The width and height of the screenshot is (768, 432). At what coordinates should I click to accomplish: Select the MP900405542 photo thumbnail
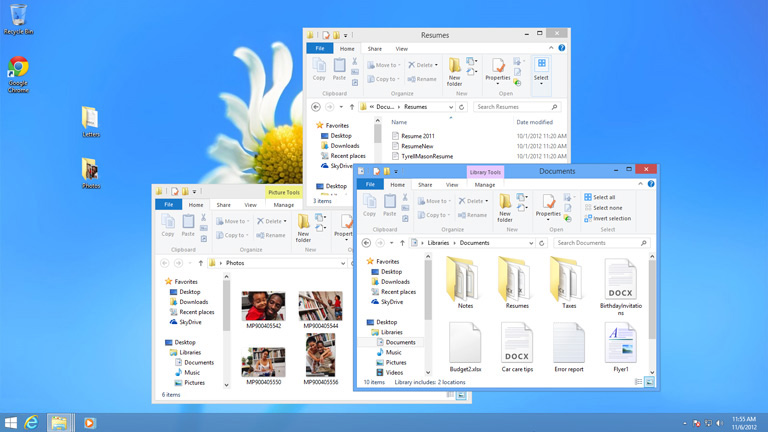(x=263, y=306)
